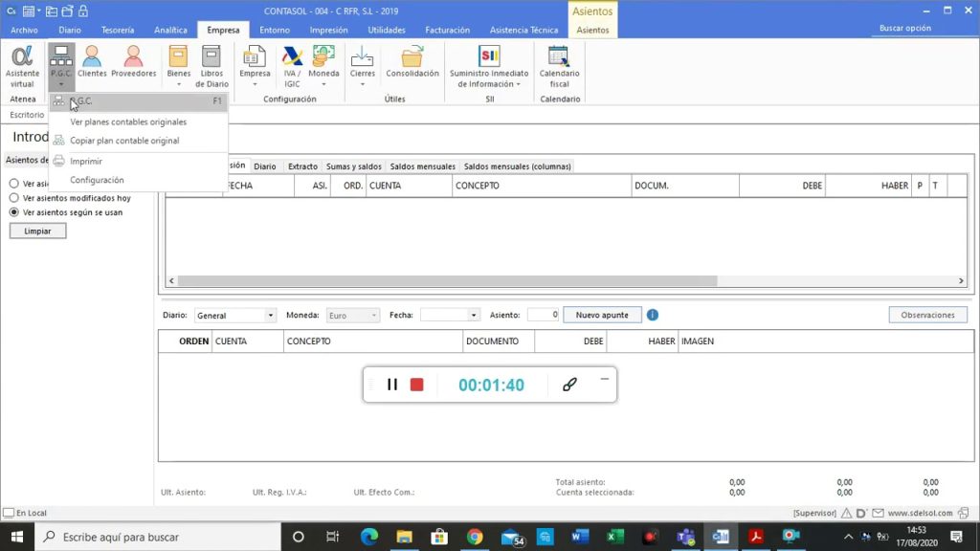Viewport: 980px width, 551px height.
Task: Expand the P.G.C. dropdown arrow
Action: [61, 84]
